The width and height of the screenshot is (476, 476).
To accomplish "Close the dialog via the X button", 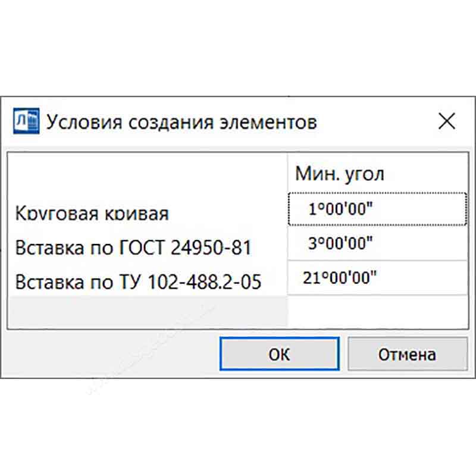I will [447, 121].
